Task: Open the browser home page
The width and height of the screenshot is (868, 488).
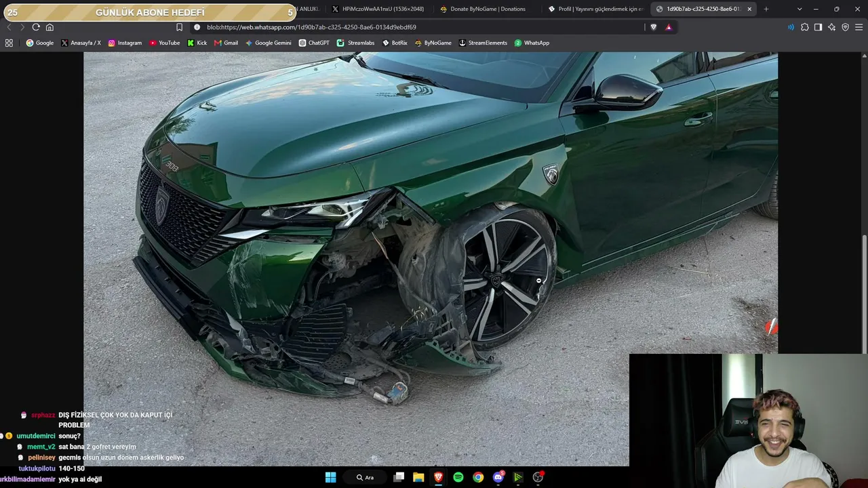Action: coord(50,27)
